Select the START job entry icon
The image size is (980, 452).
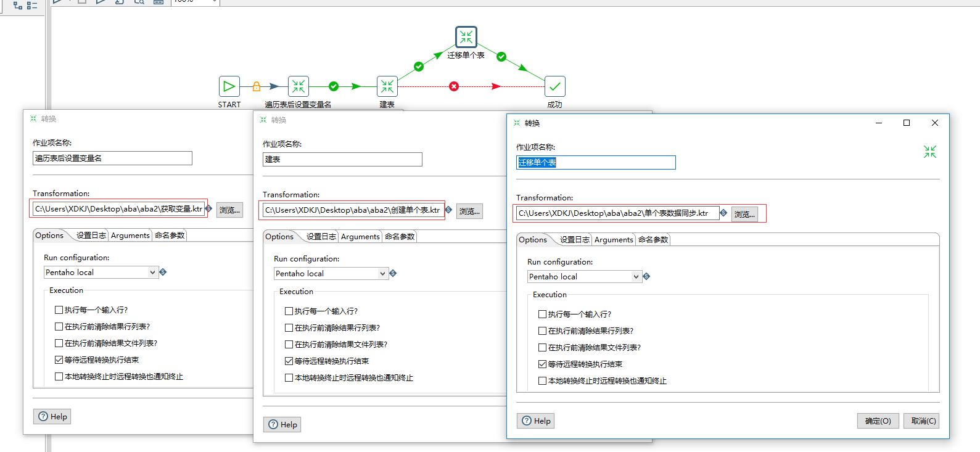pos(229,86)
